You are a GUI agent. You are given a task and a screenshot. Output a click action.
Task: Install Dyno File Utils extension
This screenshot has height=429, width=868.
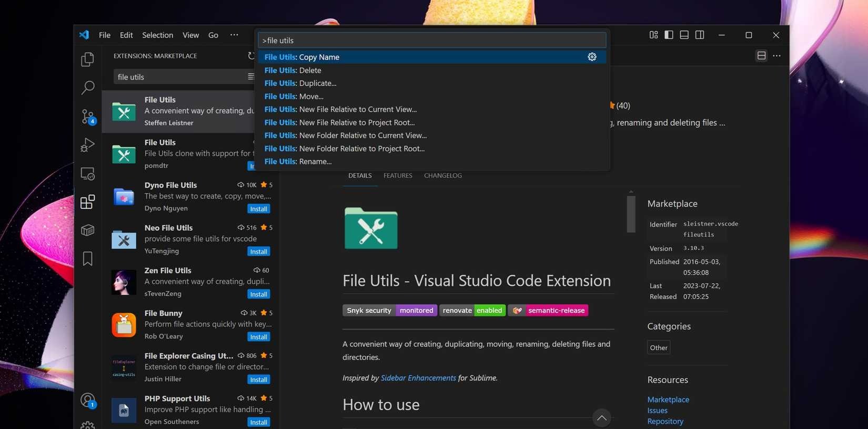258,209
